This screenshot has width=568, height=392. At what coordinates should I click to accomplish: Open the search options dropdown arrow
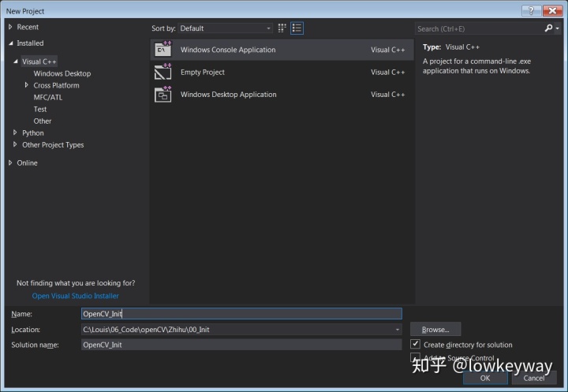point(557,28)
